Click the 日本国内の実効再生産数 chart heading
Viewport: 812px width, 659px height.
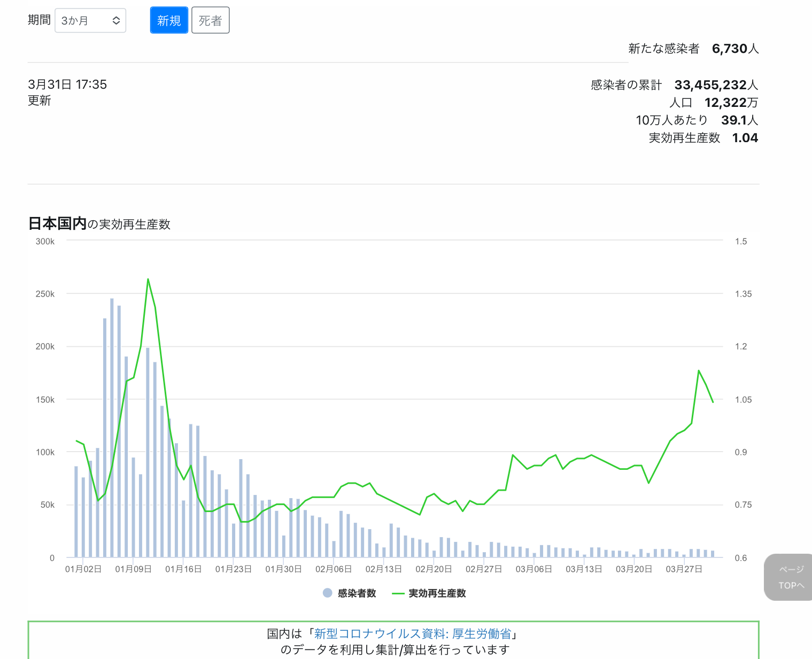coord(99,224)
